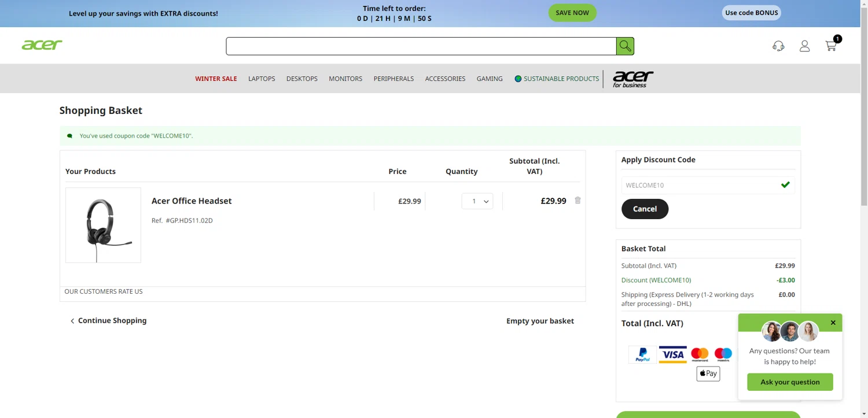Click the Time left to order countdown
Viewport: 868px width, 418px height.
click(x=394, y=13)
